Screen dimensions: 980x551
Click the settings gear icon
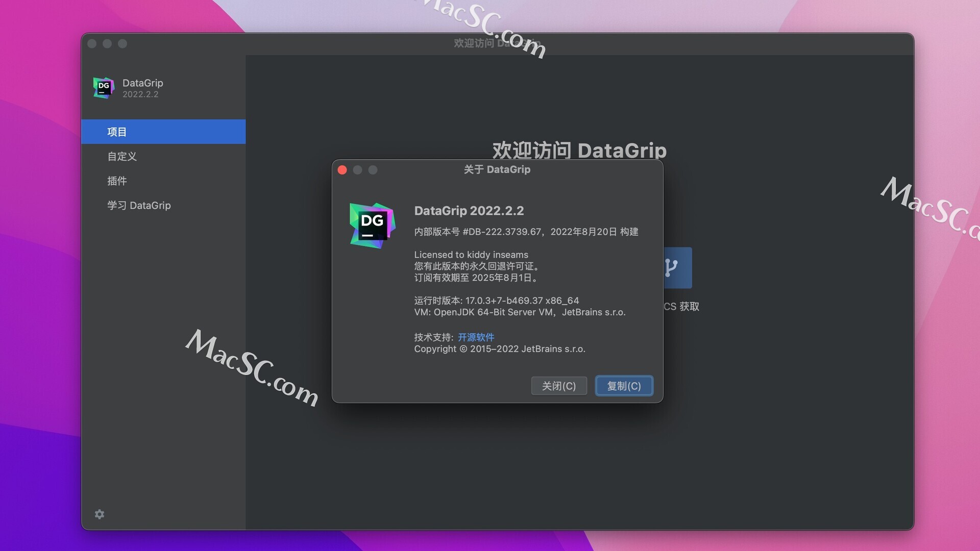coord(100,513)
